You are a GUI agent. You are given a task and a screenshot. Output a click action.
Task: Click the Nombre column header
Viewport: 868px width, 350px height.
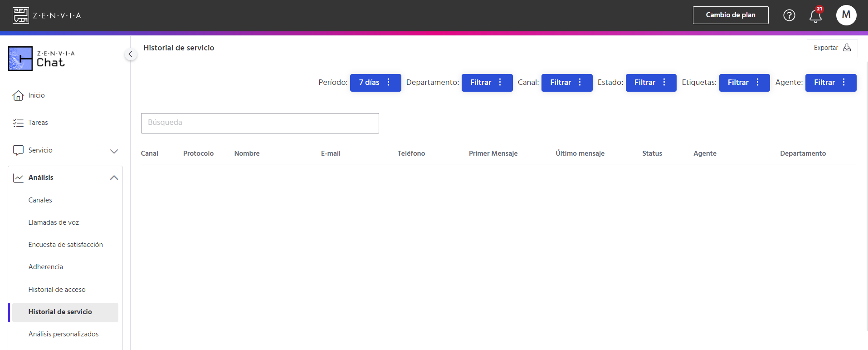(247, 153)
